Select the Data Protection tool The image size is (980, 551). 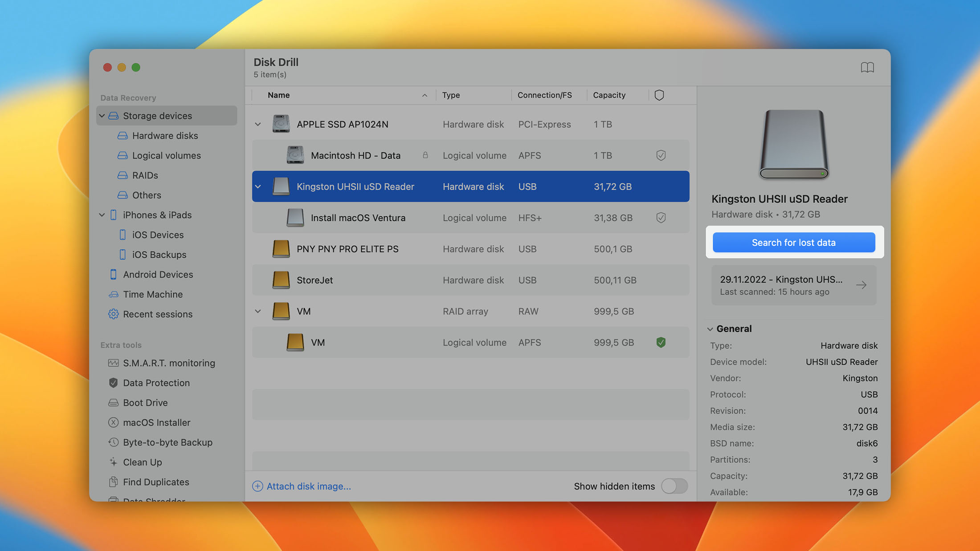156,383
